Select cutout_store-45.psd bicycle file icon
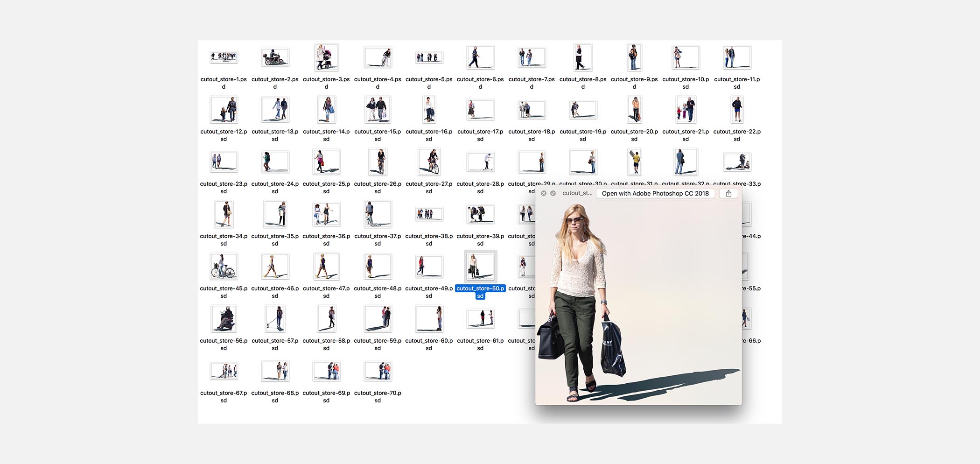Viewport: 980px width, 464px height. tap(224, 267)
